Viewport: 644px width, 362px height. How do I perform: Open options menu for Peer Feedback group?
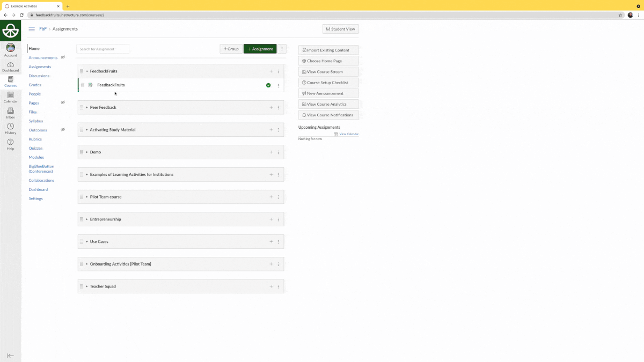coord(278,107)
